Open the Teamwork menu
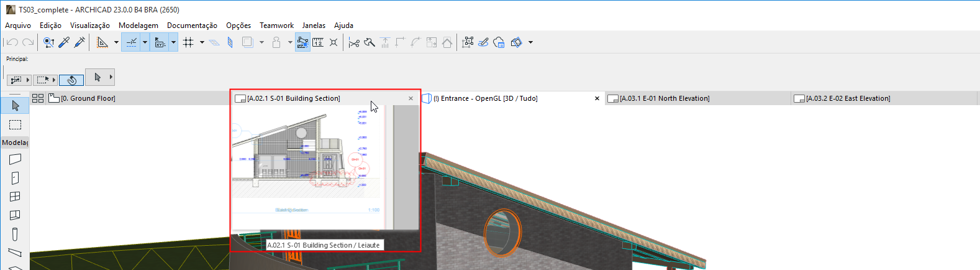980x270 pixels. click(276, 26)
